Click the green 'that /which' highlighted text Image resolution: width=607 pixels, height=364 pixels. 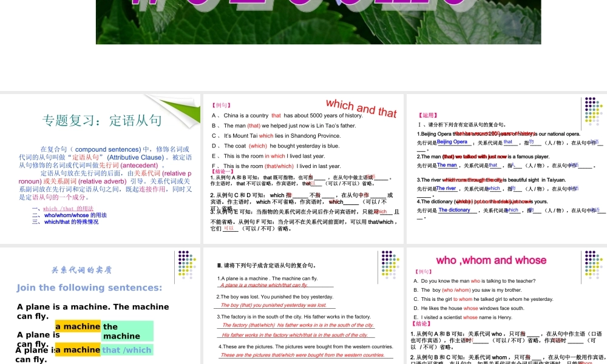pyautogui.click(x=127, y=349)
